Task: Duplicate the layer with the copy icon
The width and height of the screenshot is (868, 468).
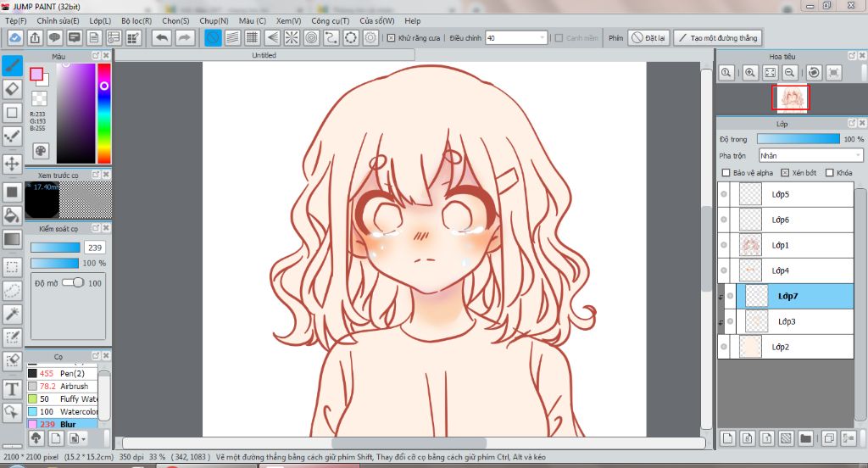Action: point(829,438)
